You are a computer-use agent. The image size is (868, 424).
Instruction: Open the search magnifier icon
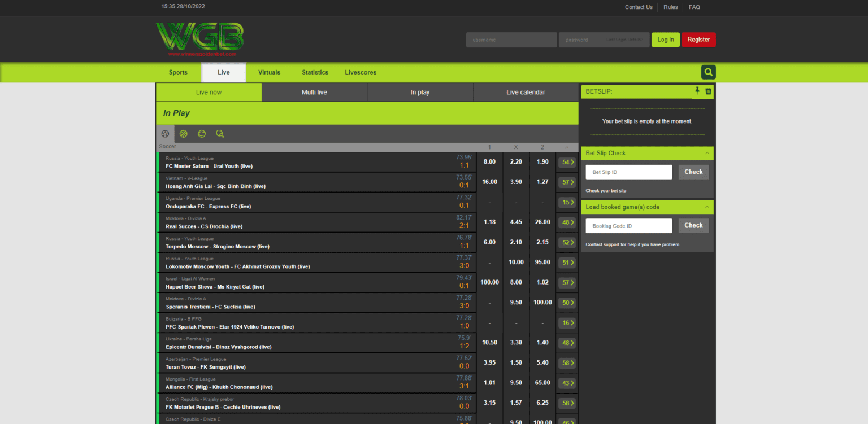(708, 72)
